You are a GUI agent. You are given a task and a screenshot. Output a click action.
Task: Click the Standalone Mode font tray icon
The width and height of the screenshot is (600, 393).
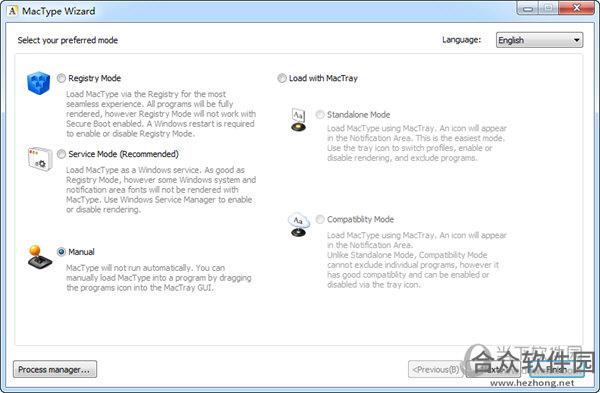[298, 120]
